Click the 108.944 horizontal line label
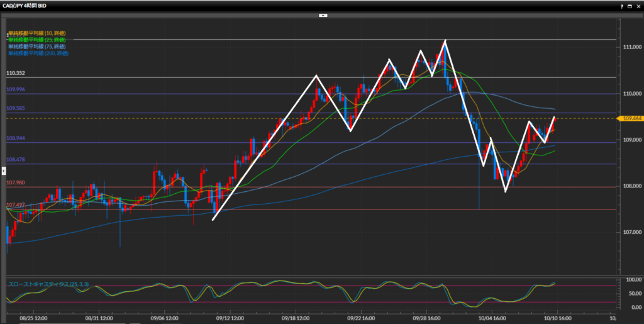 15,138
